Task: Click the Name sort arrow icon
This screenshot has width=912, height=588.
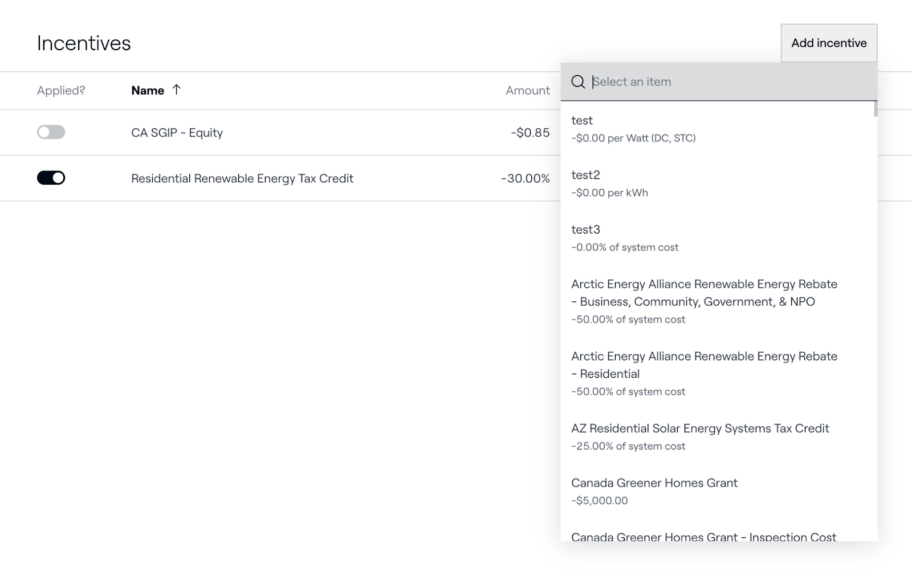Action: 177,89
